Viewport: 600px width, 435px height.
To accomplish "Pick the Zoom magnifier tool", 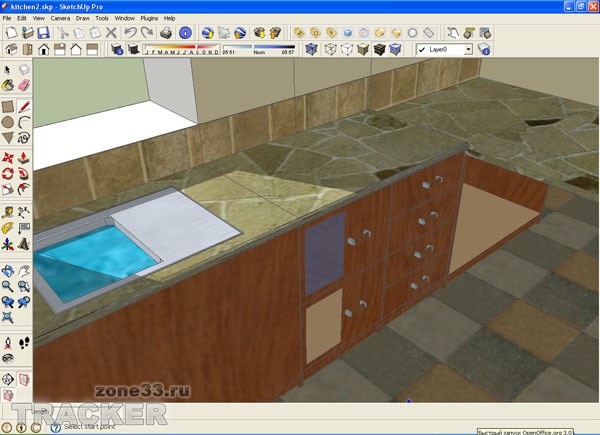I will (8, 286).
